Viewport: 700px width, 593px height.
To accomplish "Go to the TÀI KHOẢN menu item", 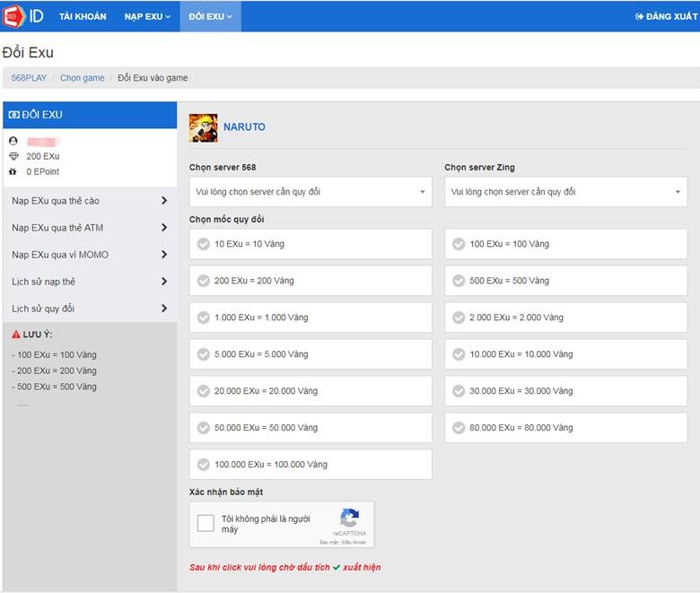I will coord(83,16).
